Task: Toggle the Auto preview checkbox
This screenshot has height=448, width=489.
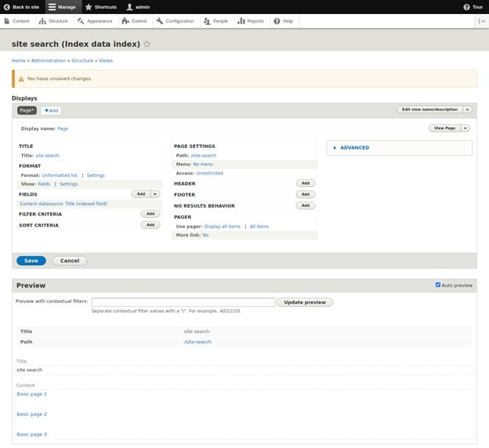Action: (x=438, y=285)
